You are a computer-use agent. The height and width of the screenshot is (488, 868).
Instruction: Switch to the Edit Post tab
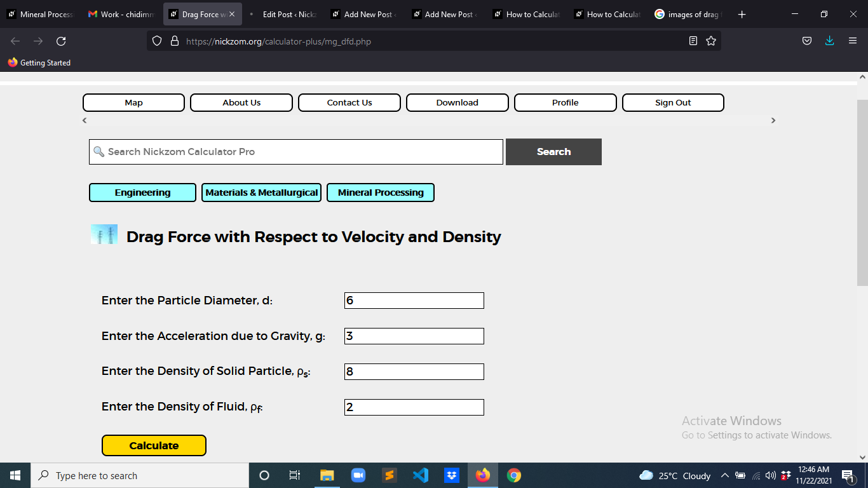click(283, 14)
